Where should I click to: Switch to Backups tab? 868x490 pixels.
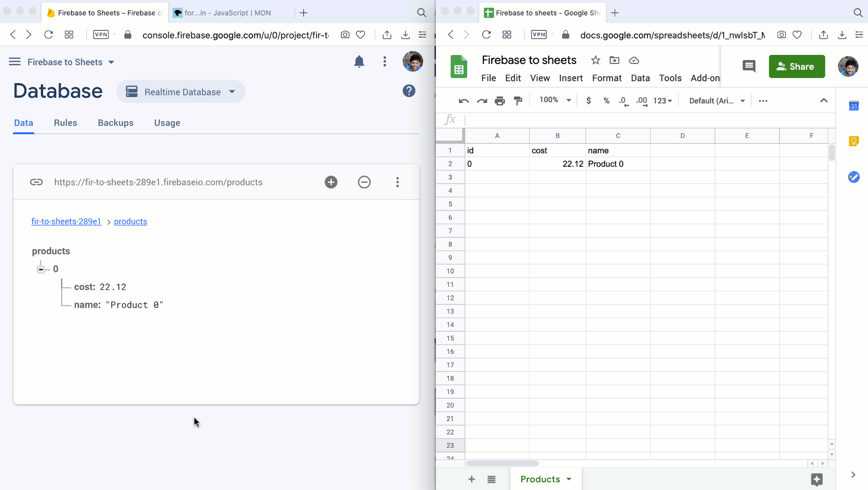115,123
